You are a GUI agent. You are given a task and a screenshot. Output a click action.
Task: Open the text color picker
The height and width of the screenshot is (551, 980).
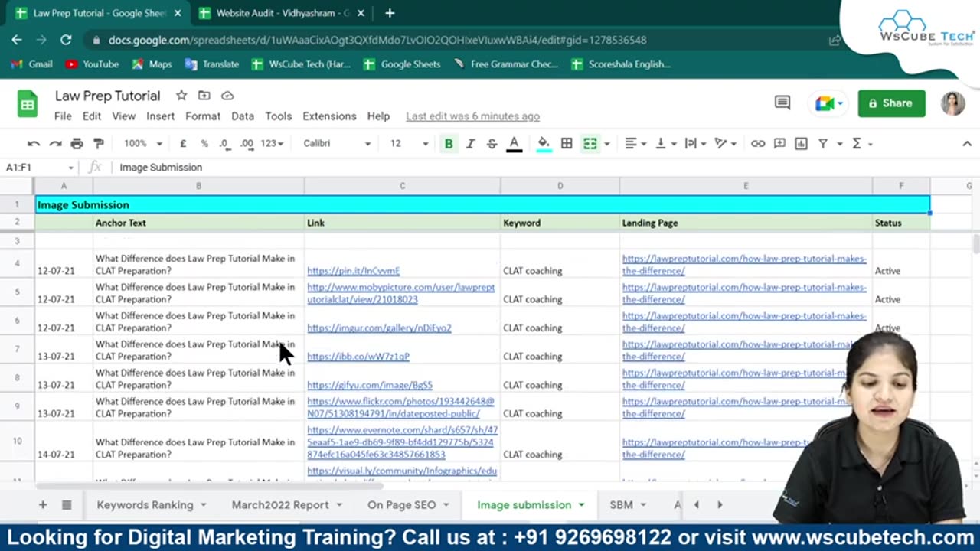pyautogui.click(x=514, y=143)
